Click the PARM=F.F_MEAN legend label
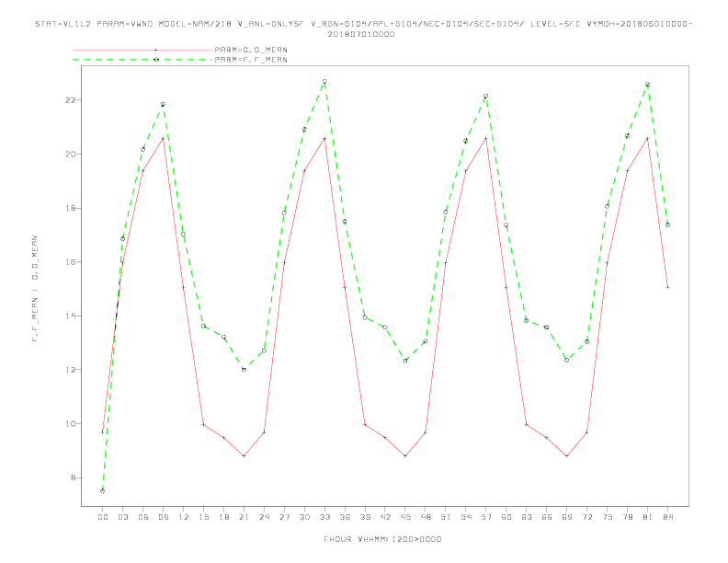 251,60
